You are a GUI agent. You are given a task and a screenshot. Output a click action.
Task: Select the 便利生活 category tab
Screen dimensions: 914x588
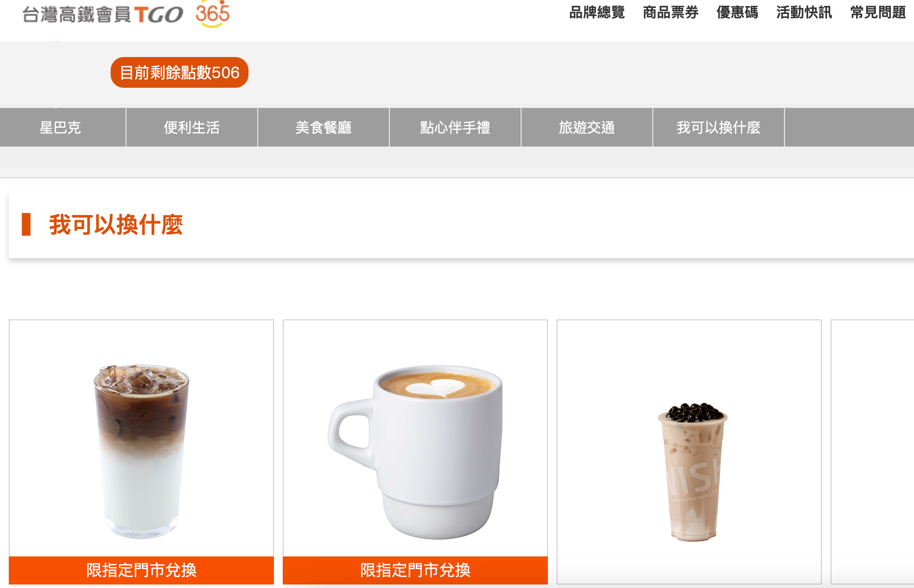pyautogui.click(x=192, y=127)
